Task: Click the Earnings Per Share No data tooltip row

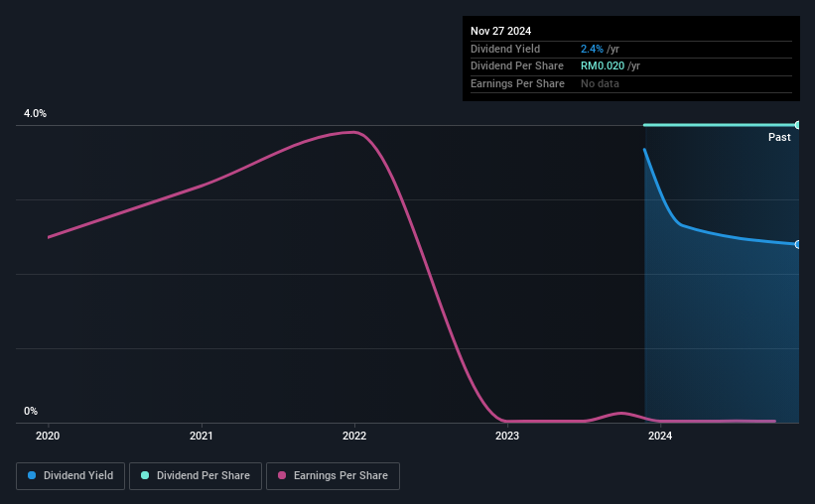Action: coord(631,83)
